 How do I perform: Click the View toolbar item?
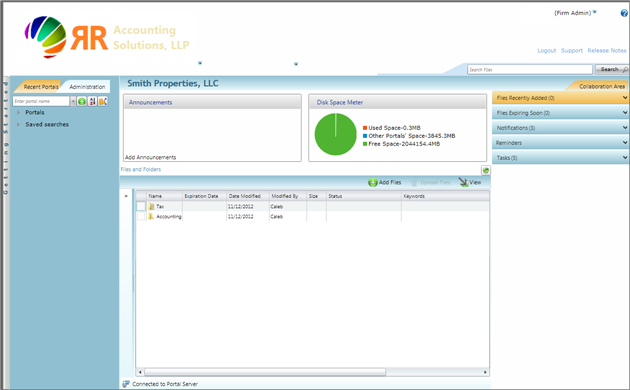click(x=470, y=182)
